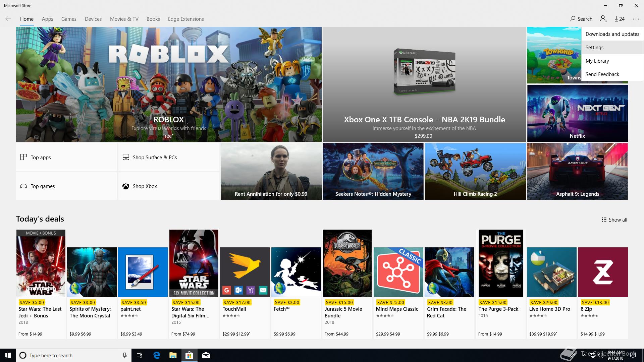Screen dimensions: 644x362
Task: Switch to the Devices tab
Action: [93, 19]
